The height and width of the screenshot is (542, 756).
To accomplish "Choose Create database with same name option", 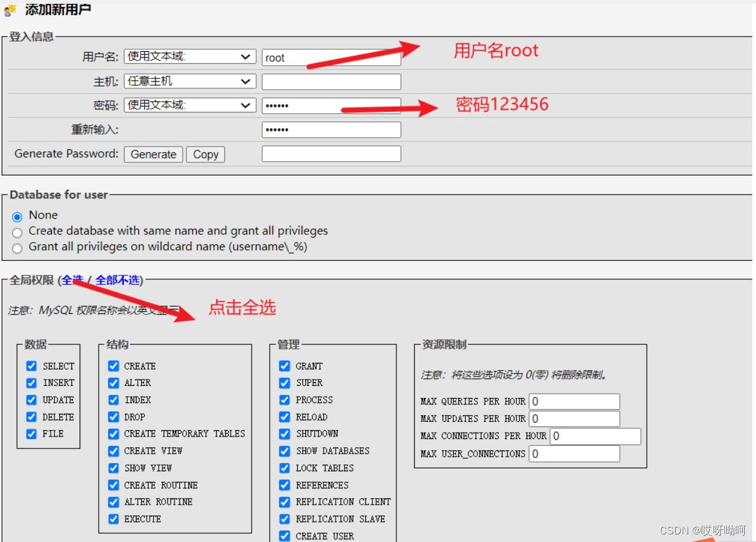I will tap(17, 232).
